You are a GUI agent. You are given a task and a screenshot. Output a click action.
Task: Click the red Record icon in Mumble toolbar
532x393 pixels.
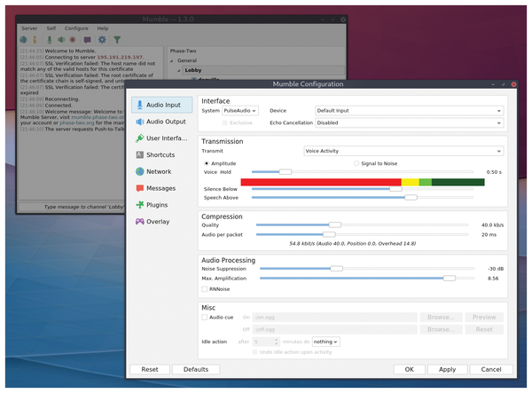(x=73, y=40)
